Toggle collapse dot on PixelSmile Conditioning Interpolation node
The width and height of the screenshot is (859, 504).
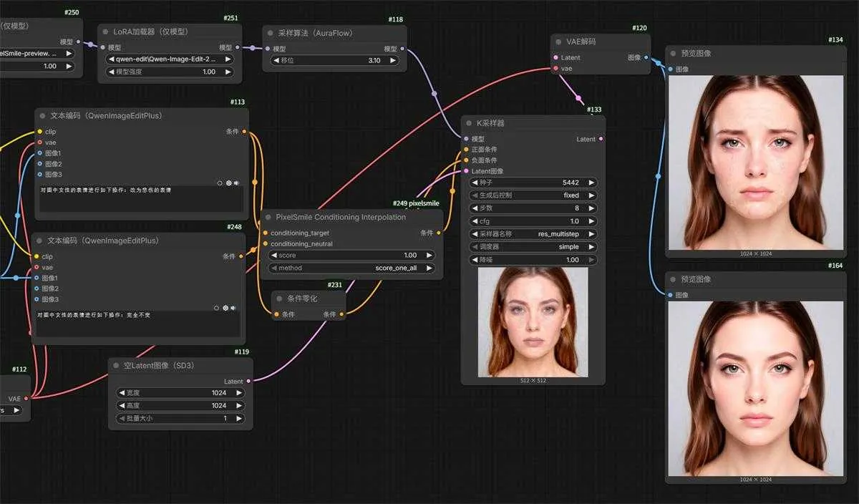[267, 217]
